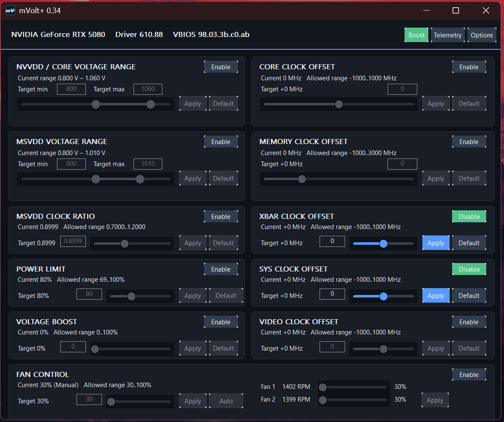Apply the memory clock offset
The image size is (504, 422).
[436, 178]
